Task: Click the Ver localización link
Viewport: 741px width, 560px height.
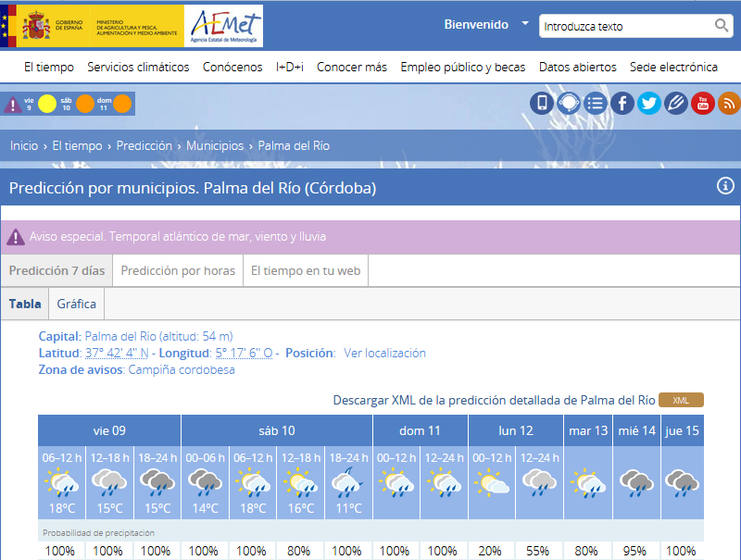Action: pos(384,353)
